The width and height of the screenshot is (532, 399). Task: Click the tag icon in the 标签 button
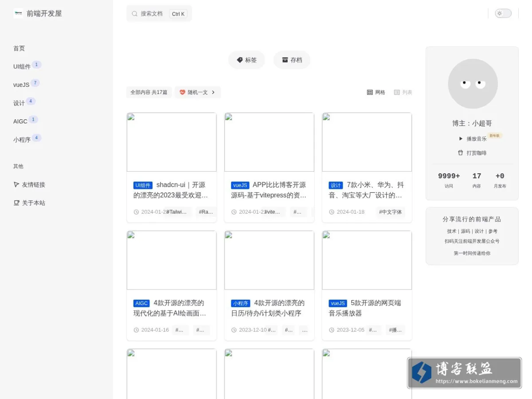(x=240, y=60)
